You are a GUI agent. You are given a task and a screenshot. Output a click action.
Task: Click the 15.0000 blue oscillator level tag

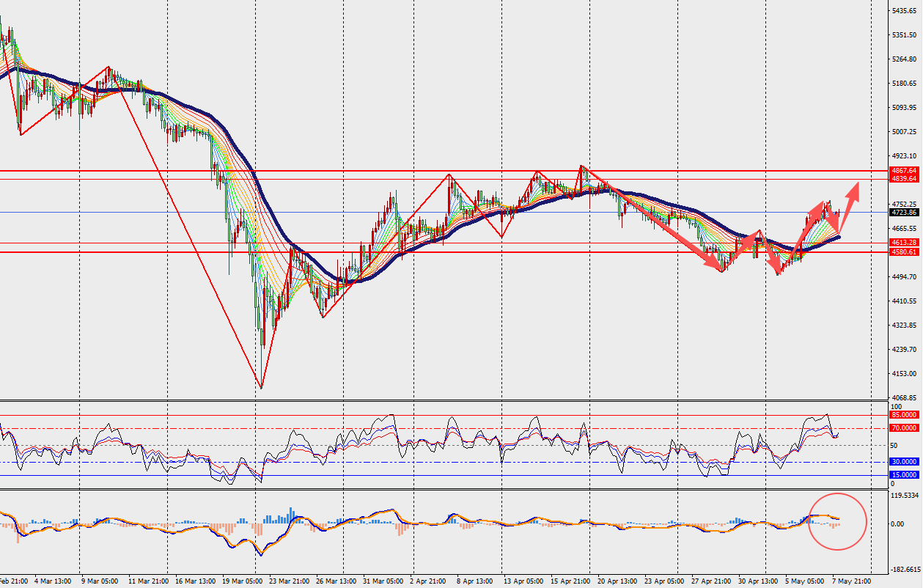click(x=904, y=475)
